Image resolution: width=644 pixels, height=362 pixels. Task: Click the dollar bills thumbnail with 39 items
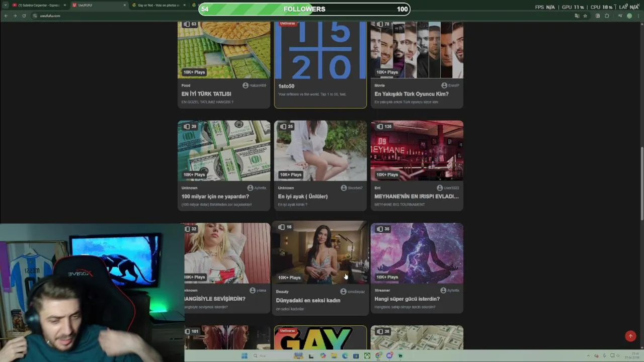(x=224, y=151)
